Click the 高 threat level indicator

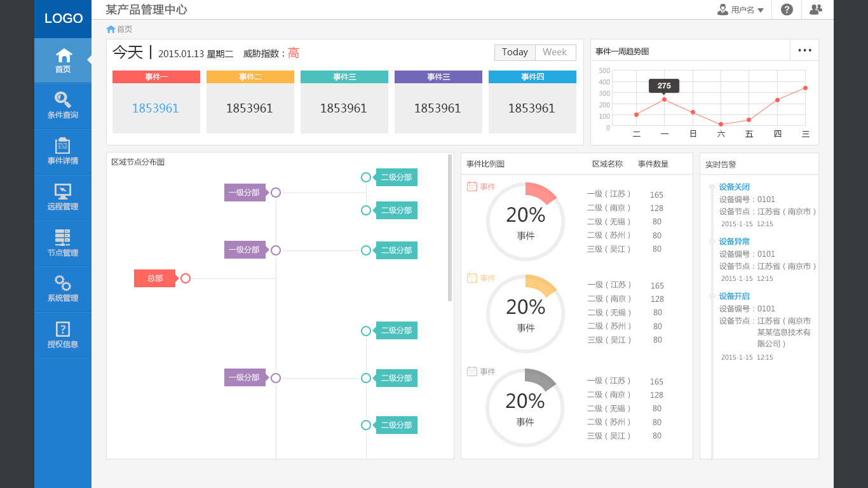click(294, 53)
